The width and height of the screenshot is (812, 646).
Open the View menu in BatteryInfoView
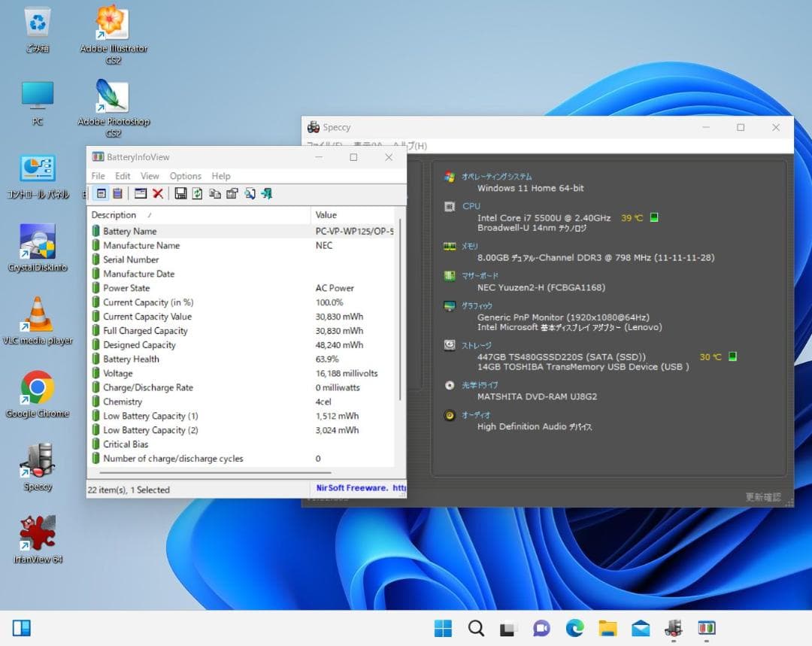[x=150, y=175]
